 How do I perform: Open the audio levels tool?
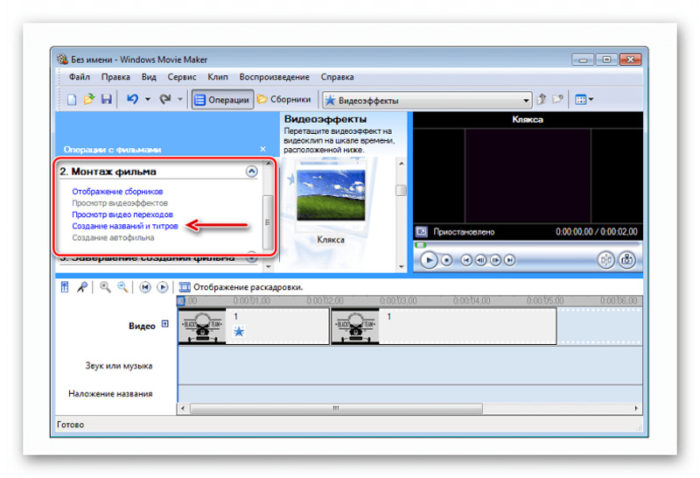65,287
